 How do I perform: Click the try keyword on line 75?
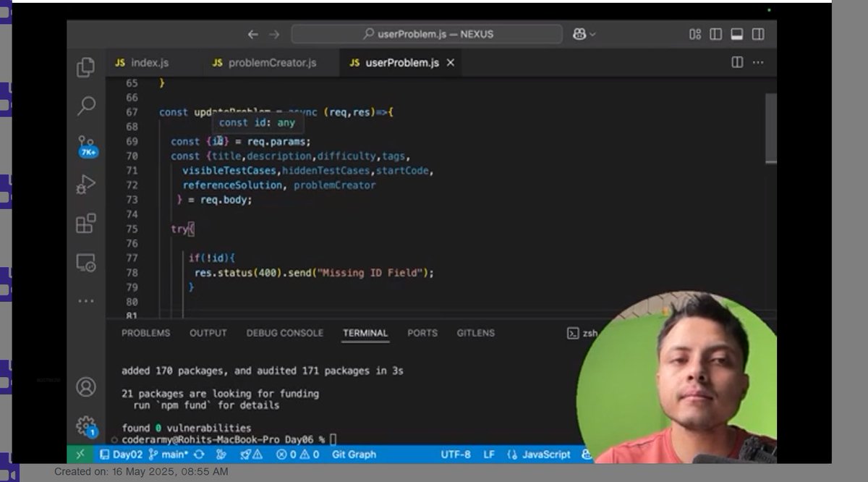(179, 229)
